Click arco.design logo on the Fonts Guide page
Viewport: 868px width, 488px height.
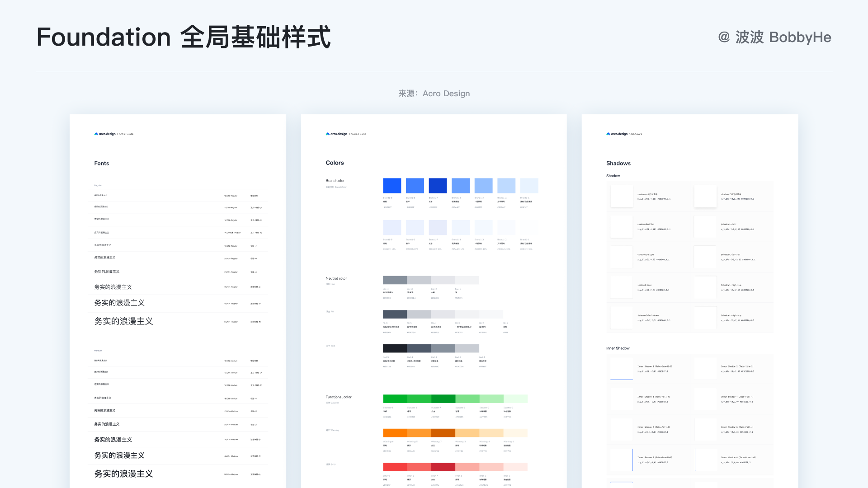pyautogui.click(x=105, y=134)
